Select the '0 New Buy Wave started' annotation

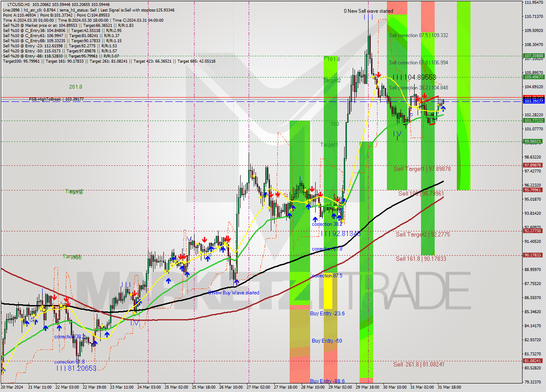pos(233,293)
